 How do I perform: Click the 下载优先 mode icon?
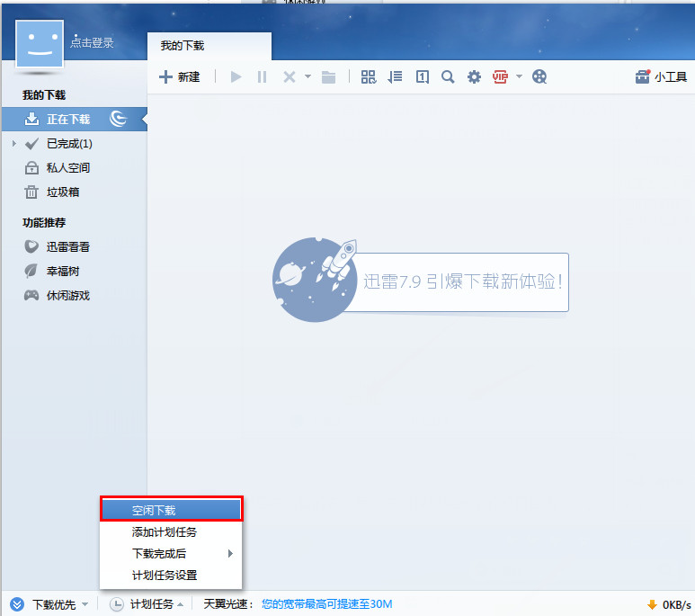pyautogui.click(x=17, y=604)
